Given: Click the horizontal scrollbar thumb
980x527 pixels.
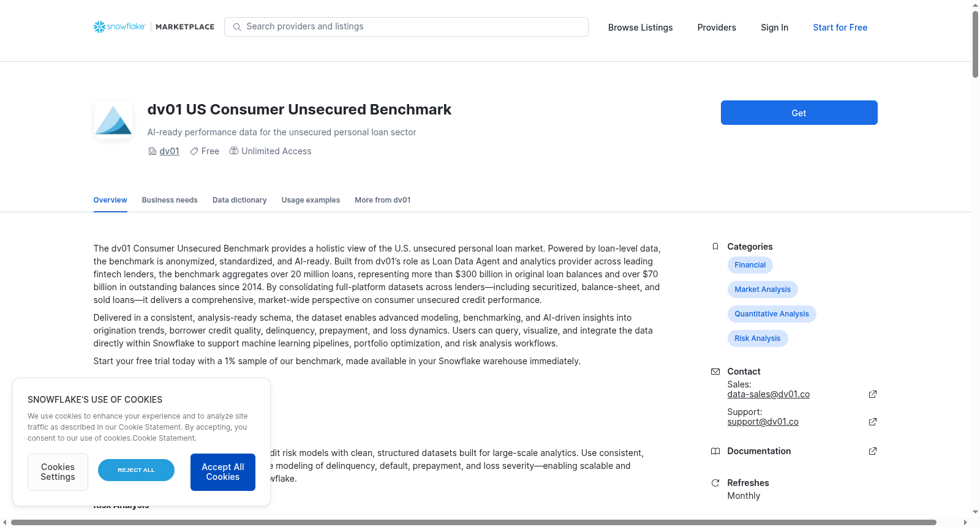Looking at the screenshot, I should pyautogui.click(x=473, y=523).
